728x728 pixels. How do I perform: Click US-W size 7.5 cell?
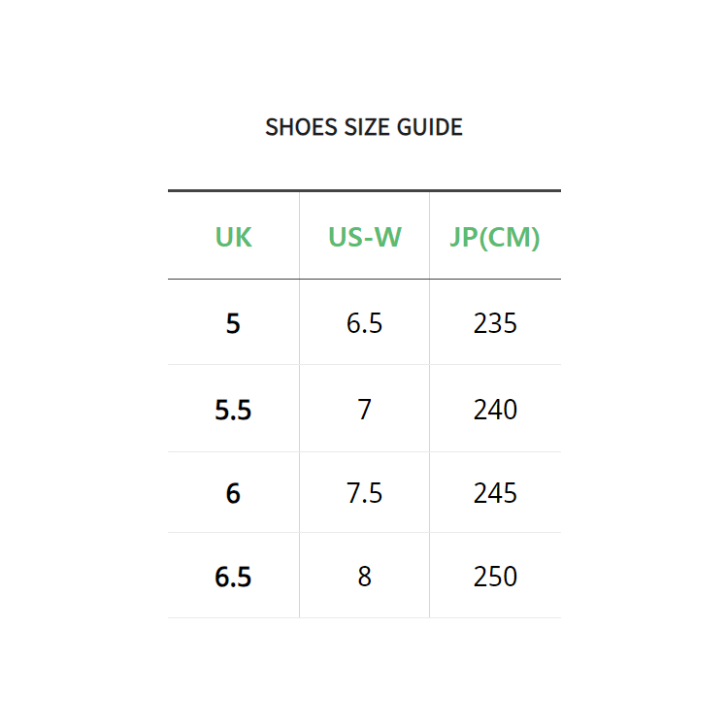pos(364,493)
